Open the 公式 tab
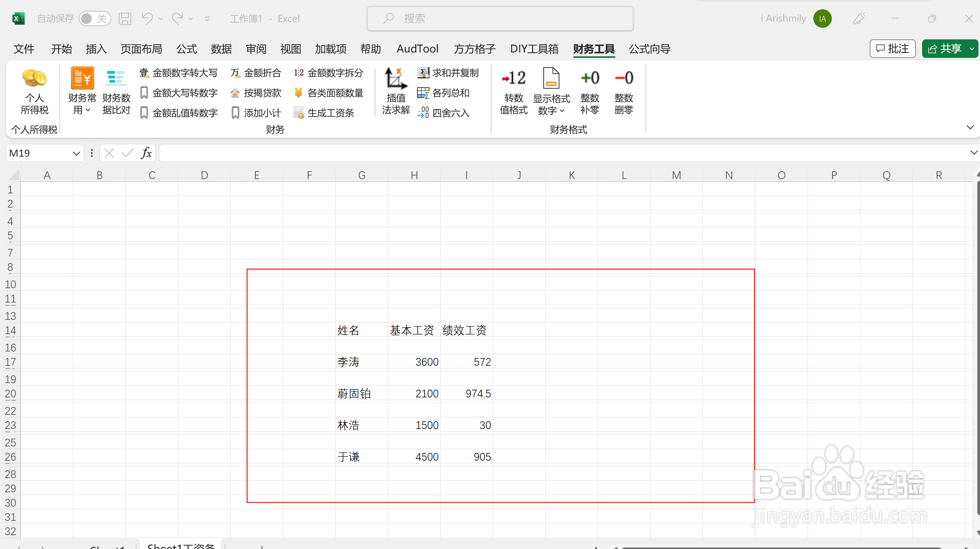The height and width of the screenshot is (549, 980). [187, 49]
